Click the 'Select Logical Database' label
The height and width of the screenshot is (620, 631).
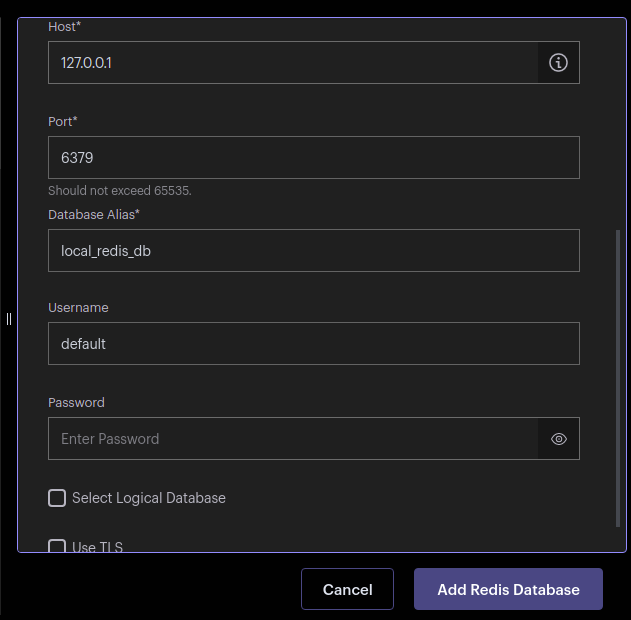[149, 498]
